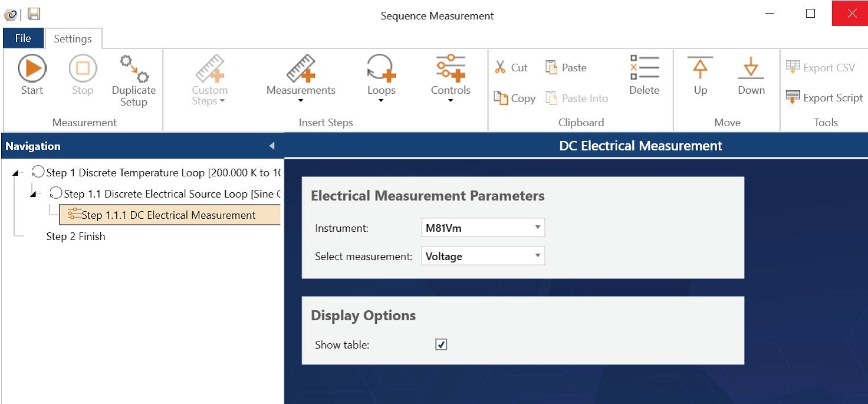Select Step 1 Discrete Temperature Loop
The width and height of the screenshot is (868, 404).
(x=156, y=173)
